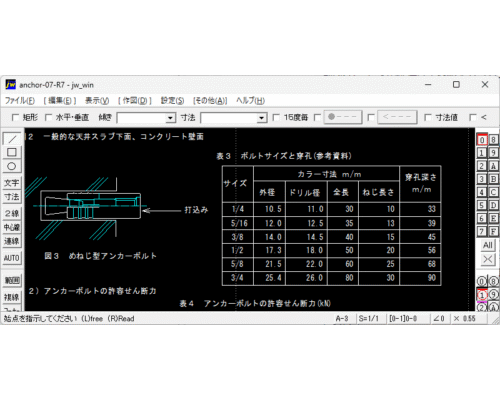Switch to layer 7
Viewport: 500px width, 400px height.
pyautogui.click(x=482, y=231)
